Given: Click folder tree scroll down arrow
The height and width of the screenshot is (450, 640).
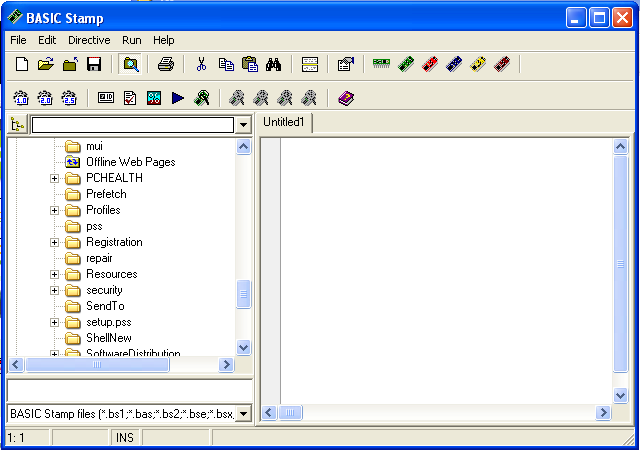Looking at the screenshot, I should coord(244,348).
